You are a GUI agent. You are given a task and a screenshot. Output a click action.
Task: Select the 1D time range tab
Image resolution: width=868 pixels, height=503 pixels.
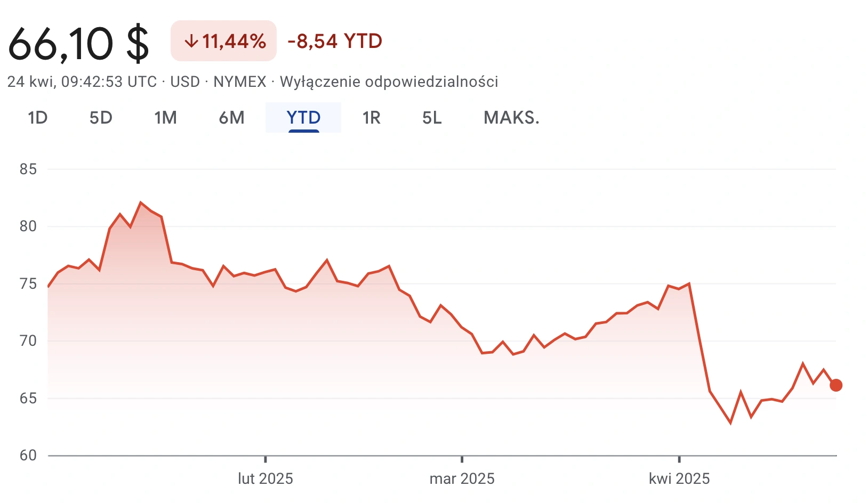click(x=38, y=118)
